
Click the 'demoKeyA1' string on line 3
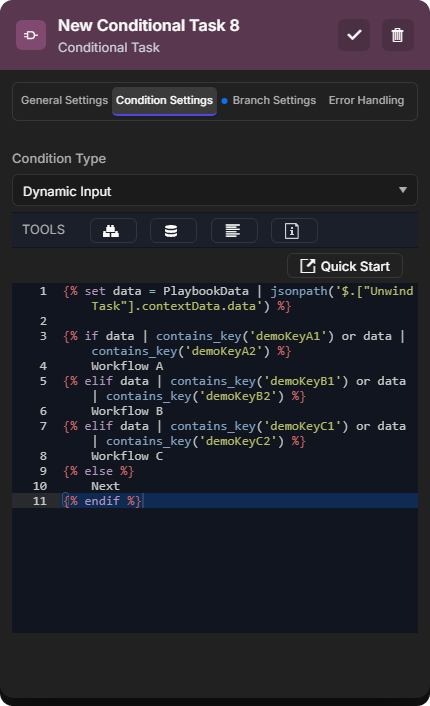(288, 336)
